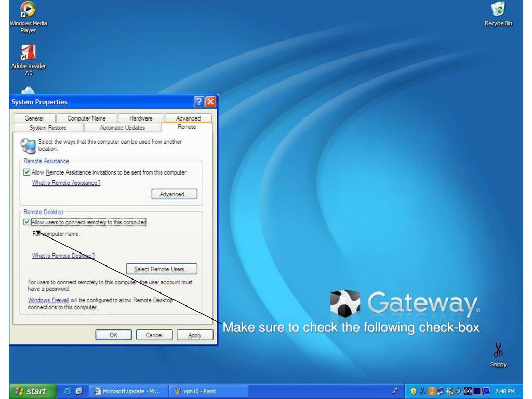Confirm the dialog with OK
Image resolution: width=532 pixels, height=399 pixels.
114,335
